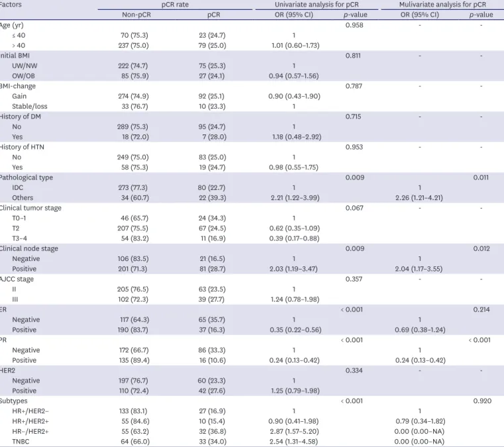
Task: Click the odds ratio "1.25 (0.79–1.98)"
Action: click(x=295, y=391)
